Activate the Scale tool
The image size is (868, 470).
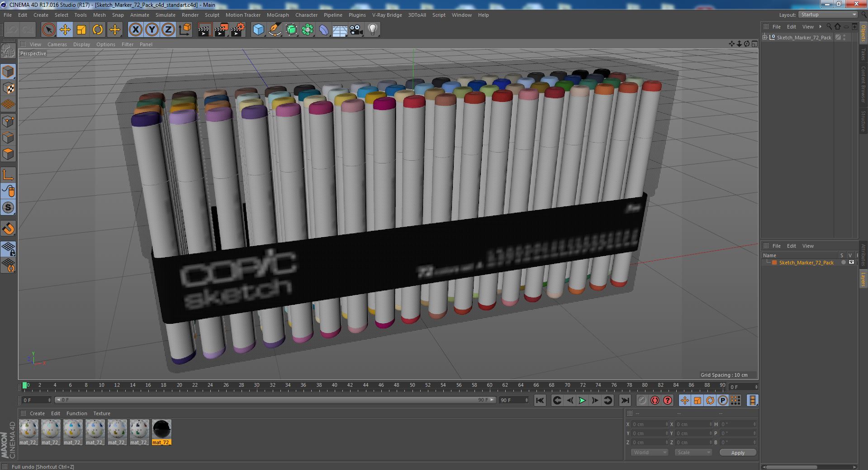pos(81,30)
